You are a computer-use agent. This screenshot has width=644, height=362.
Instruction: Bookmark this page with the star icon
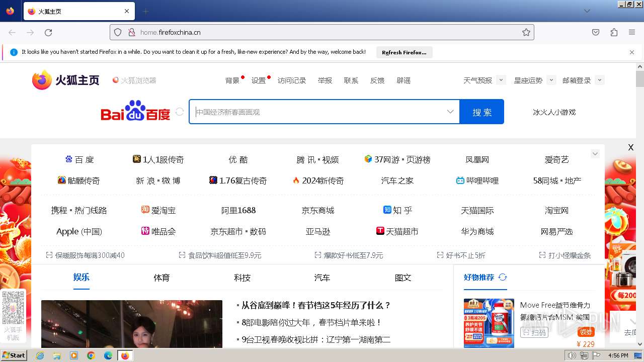click(526, 32)
